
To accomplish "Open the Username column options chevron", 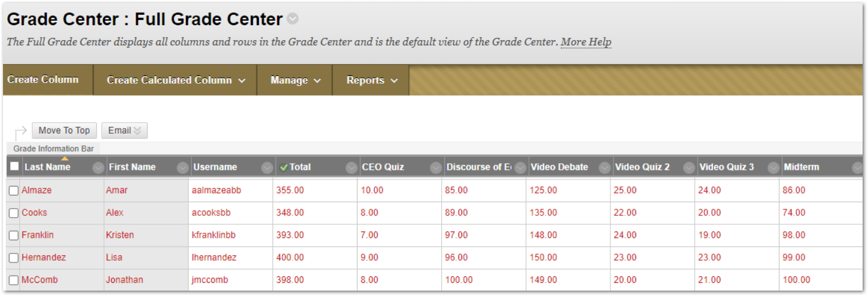I will pos(267,168).
